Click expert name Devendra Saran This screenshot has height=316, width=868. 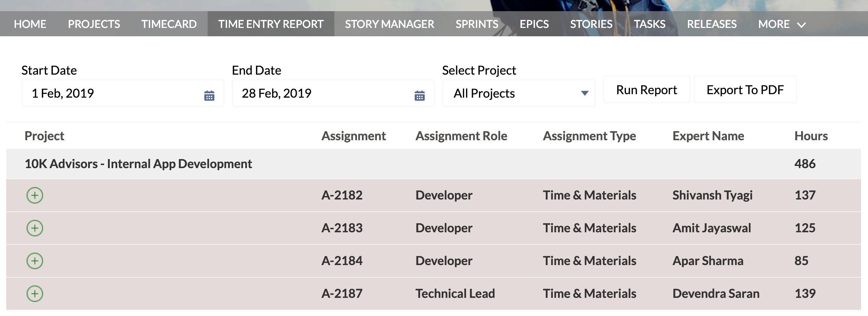(x=716, y=294)
